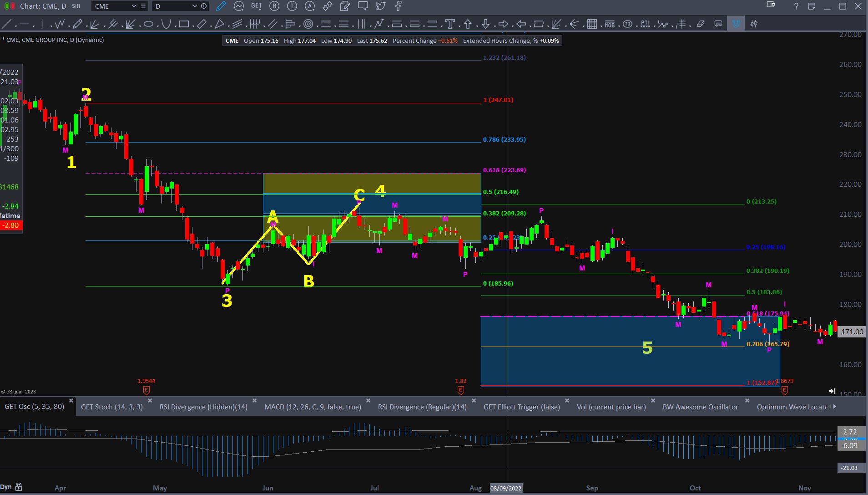
Task: Select the ellipse drawing tool
Action: point(148,24)
